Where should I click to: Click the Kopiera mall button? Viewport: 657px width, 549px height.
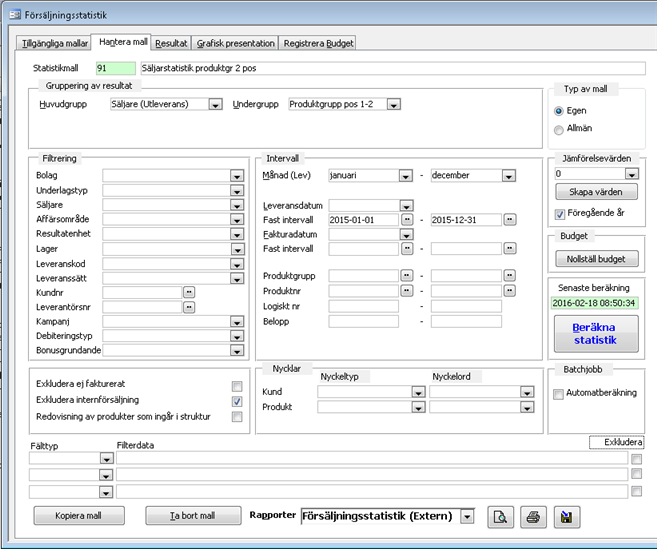pyautogui.click(x=78, y=516)
